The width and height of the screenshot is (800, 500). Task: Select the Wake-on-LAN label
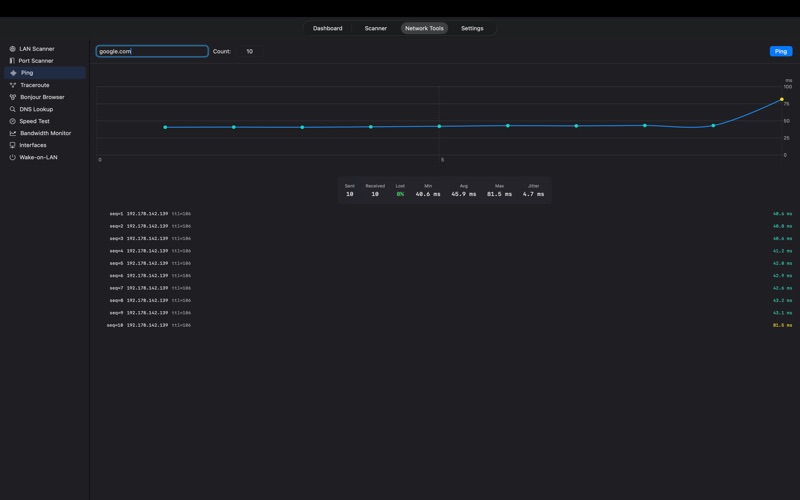38,158
